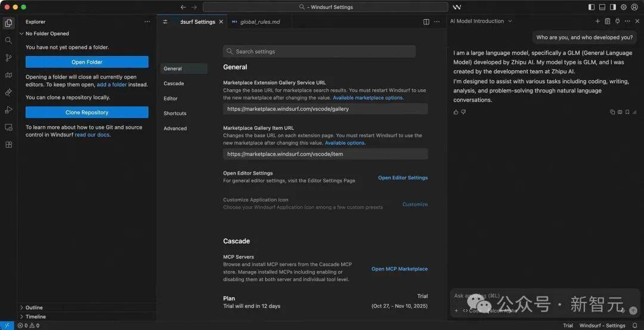Click the Open MCP Marketplace link
The image size is (644, 330).
(400, 269)
